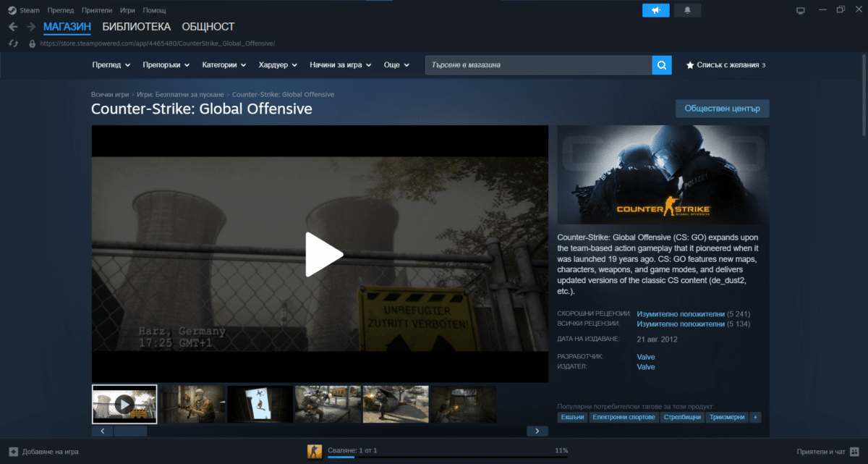Select the first video thumbnail
The width and height of the screenshot is (868, 464).
(x=124, y=404)
